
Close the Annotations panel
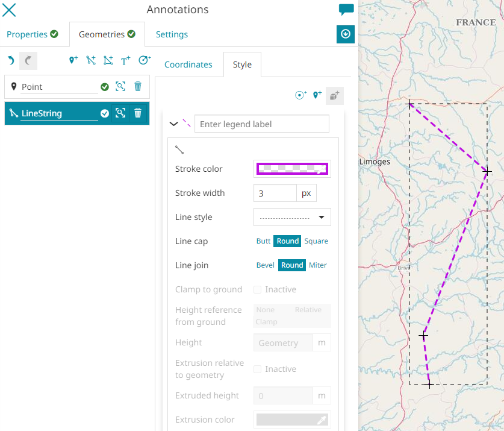[10, 10]
